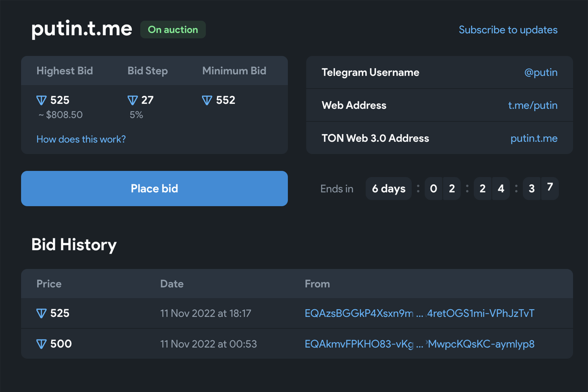This screenshot has width=588, height=392.
Task: Click the Web Address label
Action: pyautogui.click(x=354, y=105)
